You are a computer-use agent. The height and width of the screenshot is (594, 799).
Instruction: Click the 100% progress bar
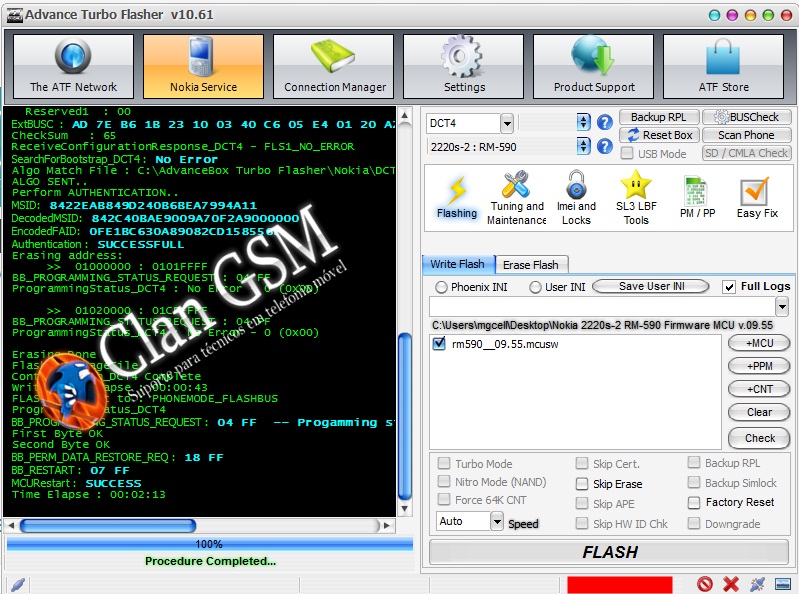[209, 544]
